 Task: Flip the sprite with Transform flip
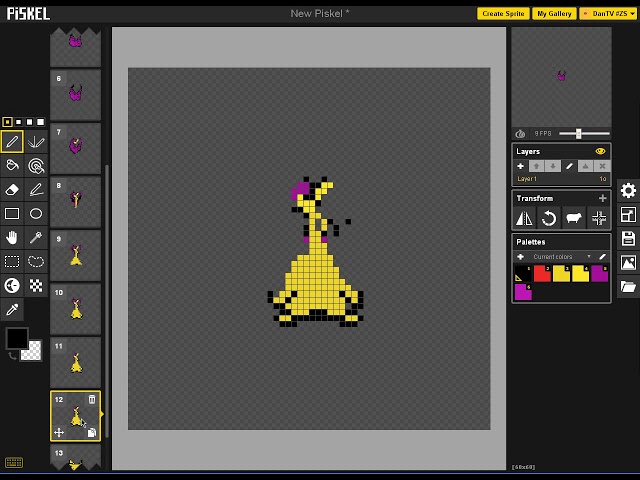(524, 218)
